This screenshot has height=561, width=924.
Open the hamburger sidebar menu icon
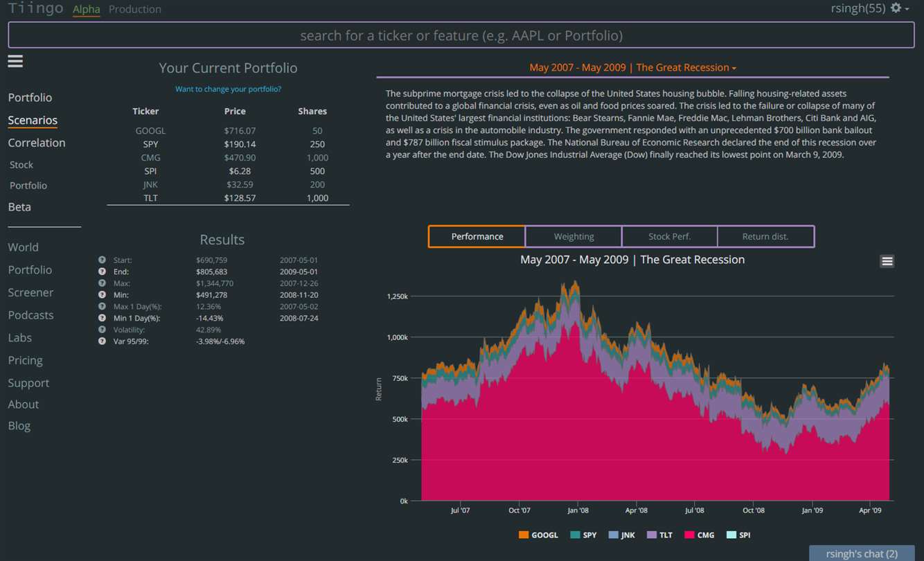(15, 61)
